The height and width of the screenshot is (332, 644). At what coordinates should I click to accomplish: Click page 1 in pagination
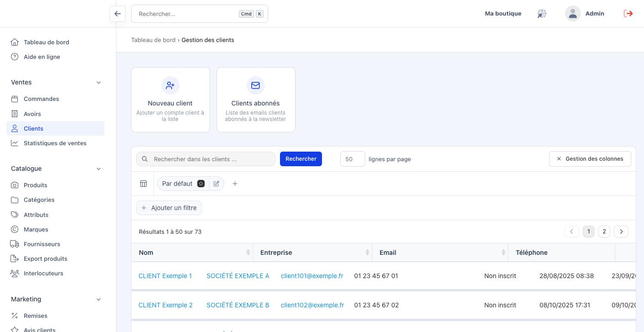coord(589,232)
